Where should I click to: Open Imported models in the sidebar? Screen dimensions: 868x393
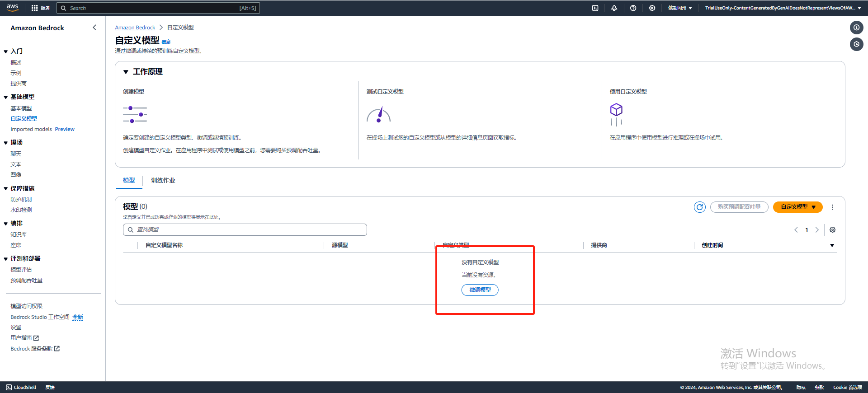(x=31, y=129)
